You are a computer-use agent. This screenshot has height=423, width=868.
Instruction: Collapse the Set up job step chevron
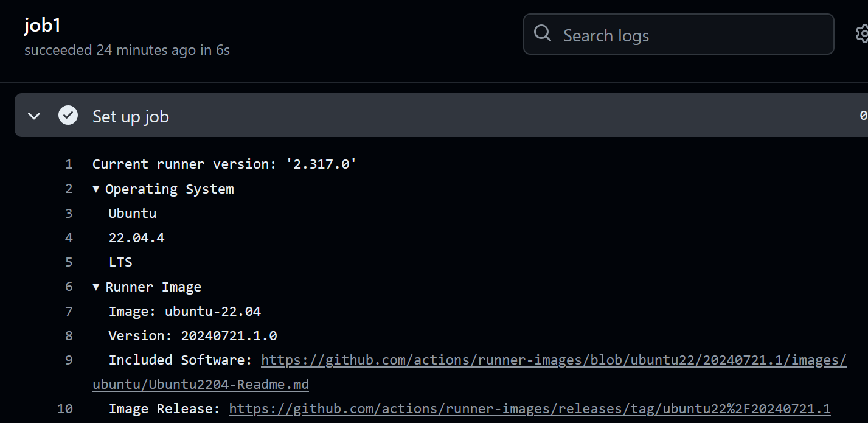pos(34,116)
